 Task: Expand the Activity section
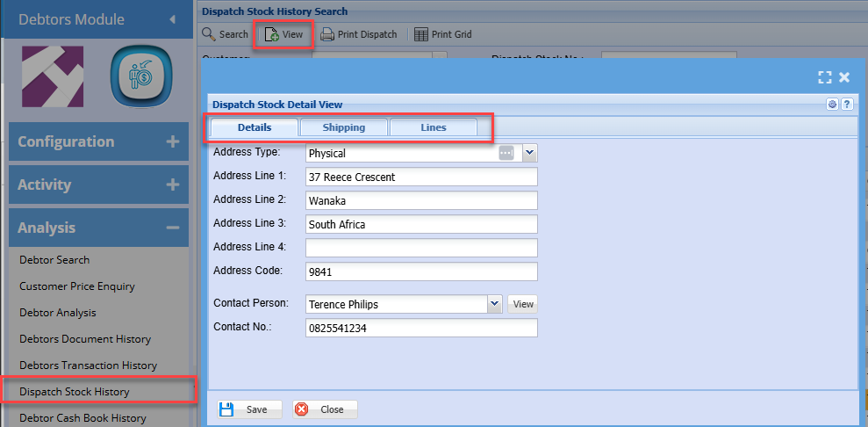click(172, 185)
